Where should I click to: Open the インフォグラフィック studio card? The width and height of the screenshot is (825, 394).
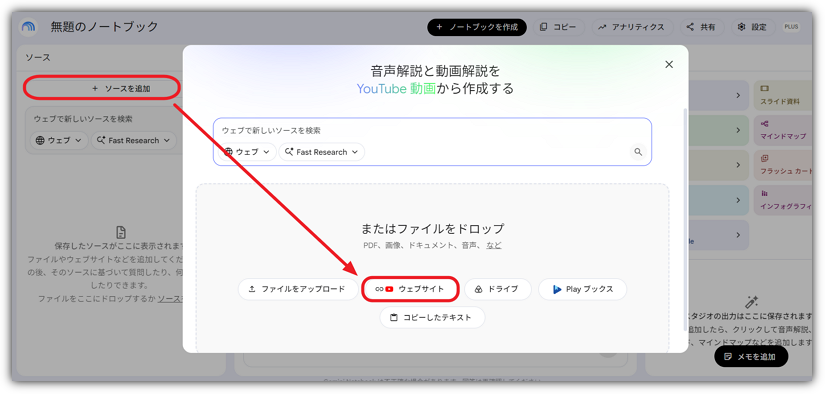[x=783, y=200]
